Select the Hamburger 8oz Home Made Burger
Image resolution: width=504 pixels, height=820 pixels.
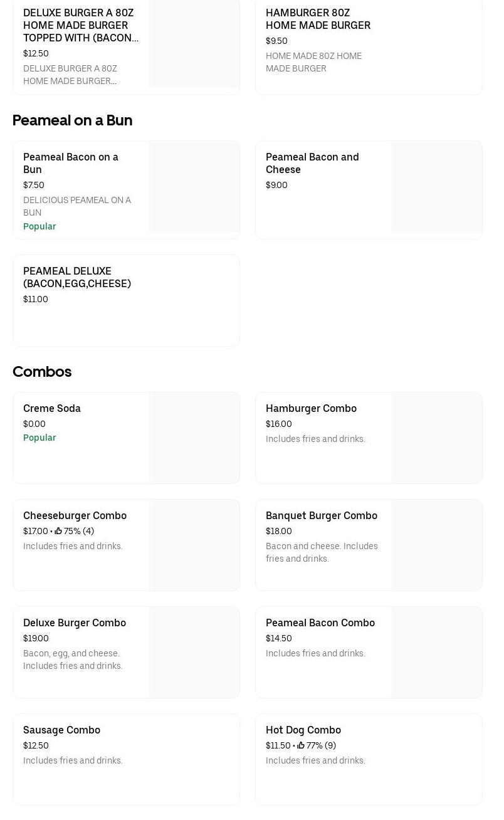coord(318,19)
